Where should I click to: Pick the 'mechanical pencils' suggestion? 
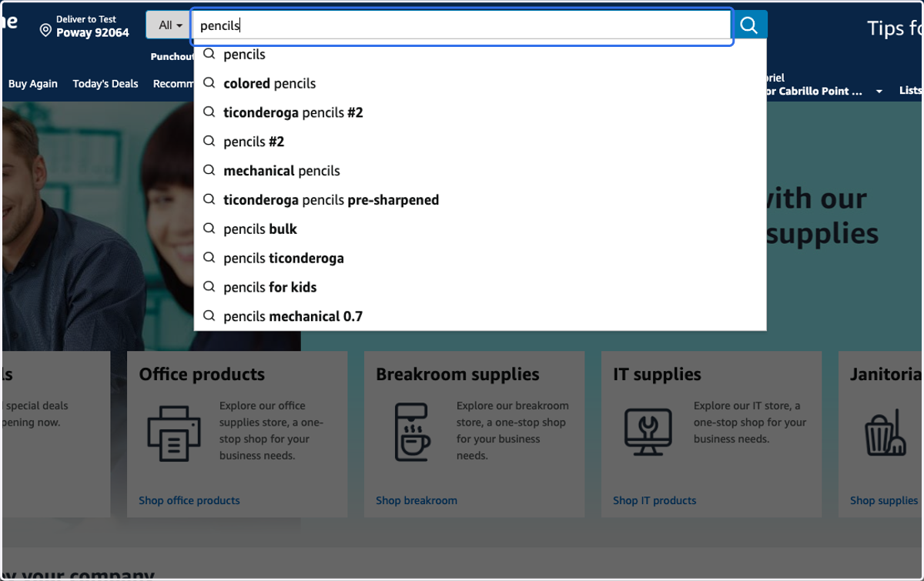pos(480,171)
